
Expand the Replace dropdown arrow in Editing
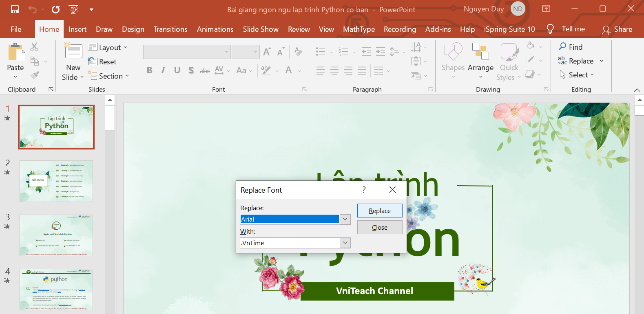tap(601, 61)
